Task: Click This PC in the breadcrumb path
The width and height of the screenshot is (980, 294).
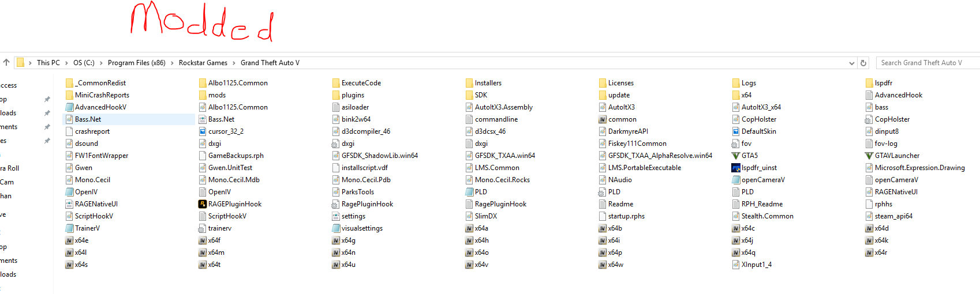Action: (48, 63)
